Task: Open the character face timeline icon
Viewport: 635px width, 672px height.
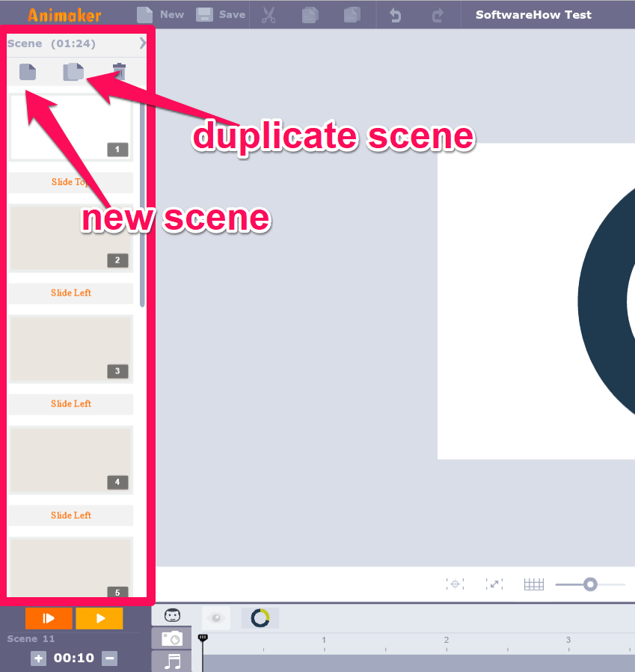Action: (172, 615)
